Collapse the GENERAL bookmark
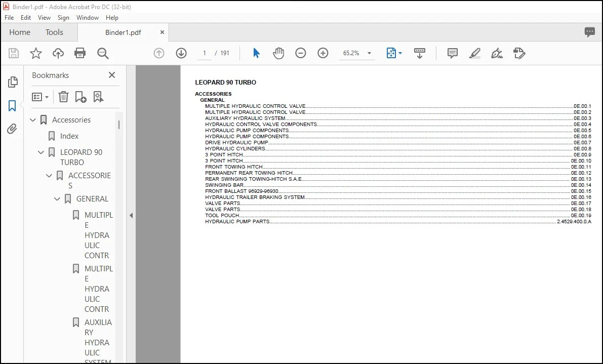 tap(57, 199)
